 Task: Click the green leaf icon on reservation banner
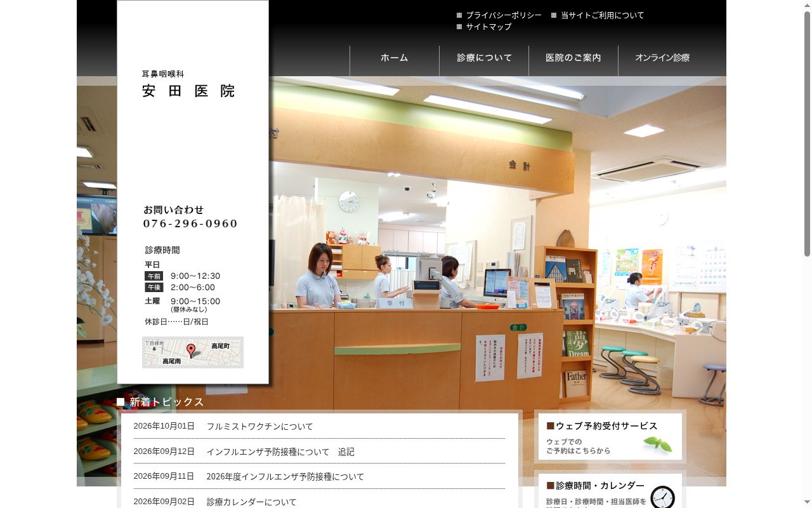(658, 444)
